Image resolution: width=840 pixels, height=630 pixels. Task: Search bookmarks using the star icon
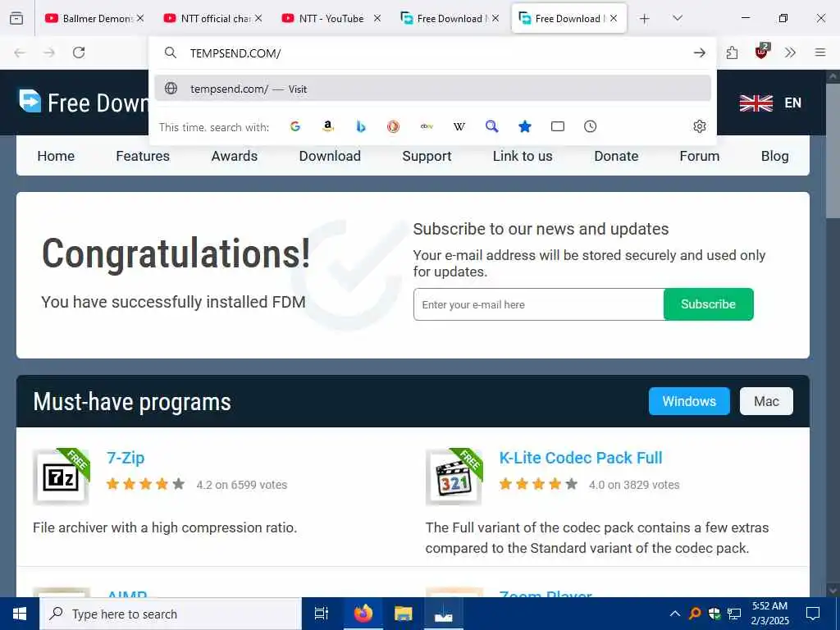click(524, 126)
